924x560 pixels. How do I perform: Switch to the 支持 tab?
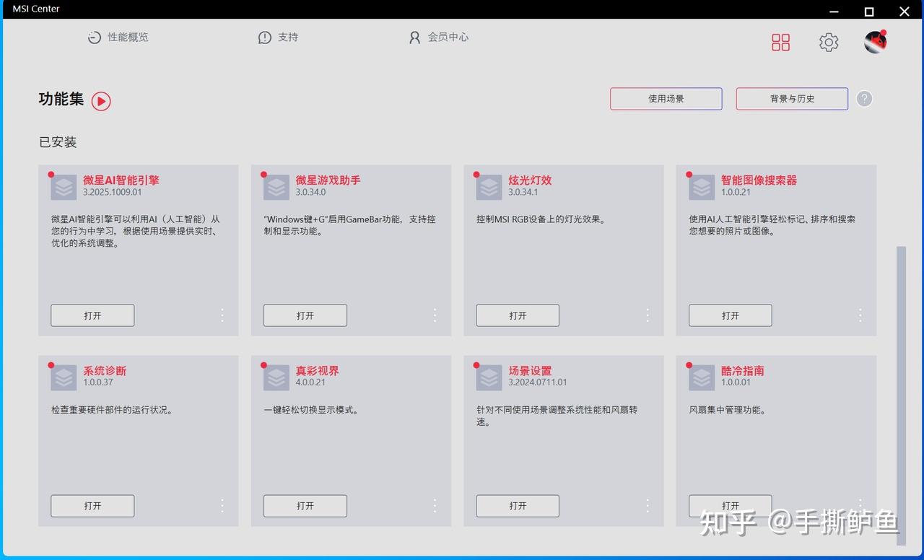coord(278,38)
